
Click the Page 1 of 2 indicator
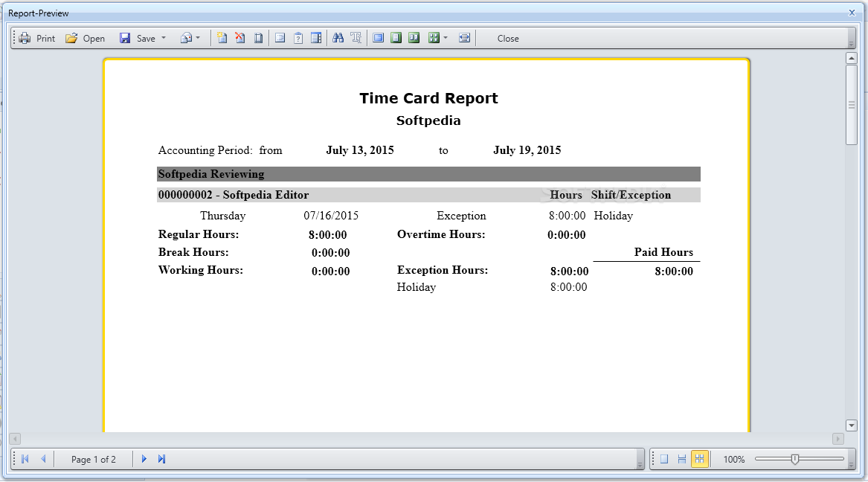point(94,459)
